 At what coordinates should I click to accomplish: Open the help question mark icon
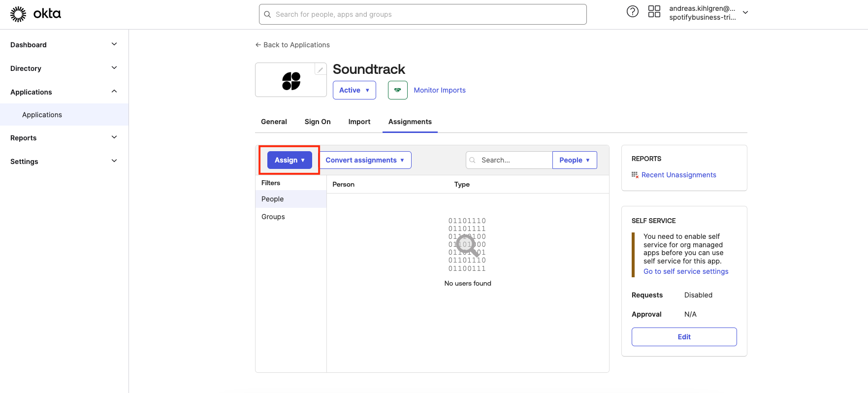632,11
